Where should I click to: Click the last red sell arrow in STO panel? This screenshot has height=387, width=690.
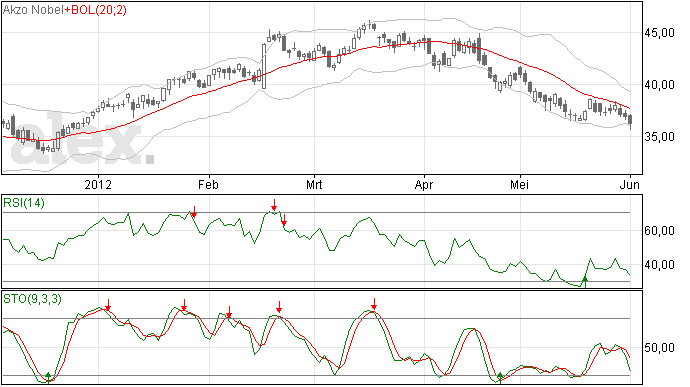click(x=374, y=304)
